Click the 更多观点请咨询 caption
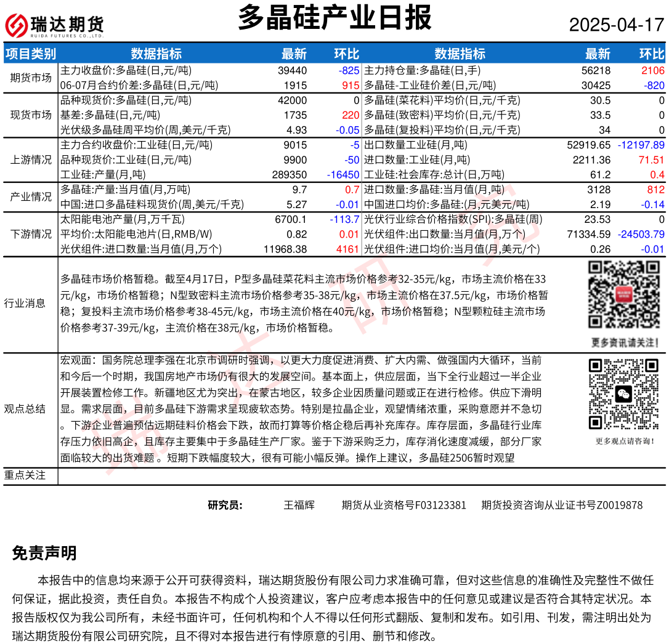Viewport: 669px width, 644px height. [x=625, y=441]
